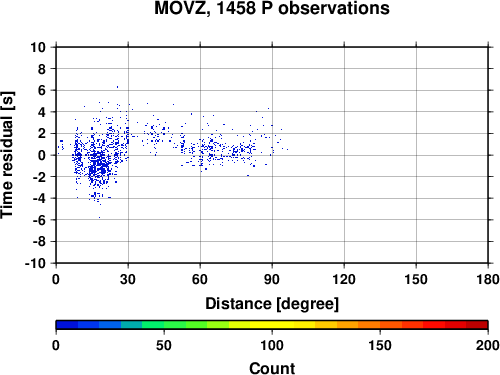Click the 10 tick label on the residual axis
Image resolution: width=500 pixels, height=375 pixels.
tap(38, 47)
